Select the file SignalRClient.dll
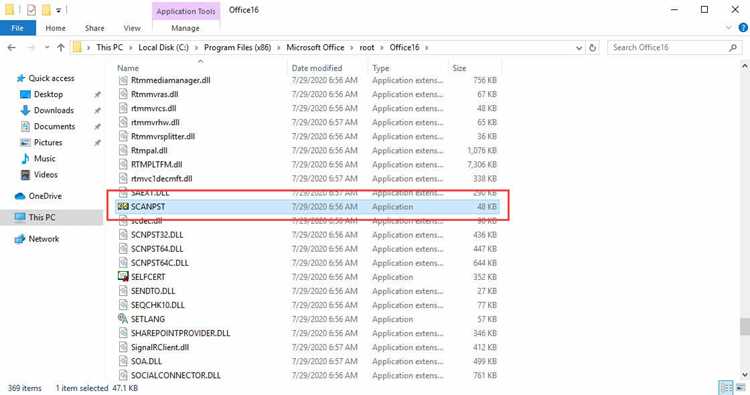This screenshot has height=395, width=750. tap(160, 347)
